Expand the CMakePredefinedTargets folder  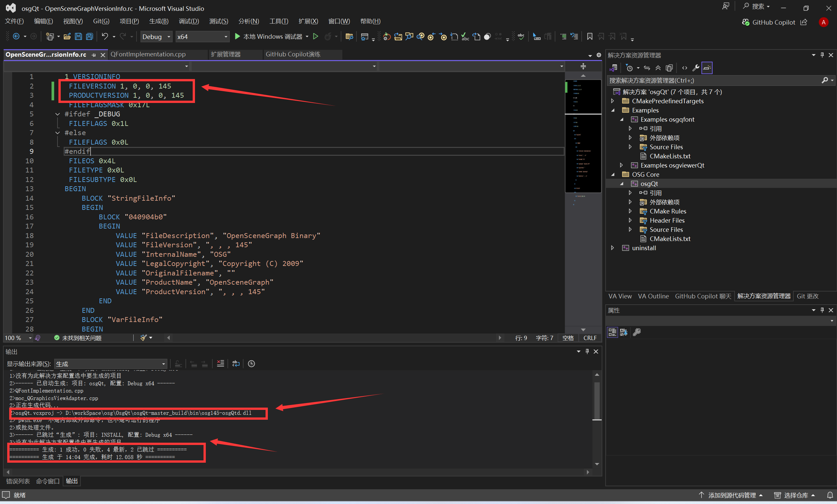coord(612,101)
